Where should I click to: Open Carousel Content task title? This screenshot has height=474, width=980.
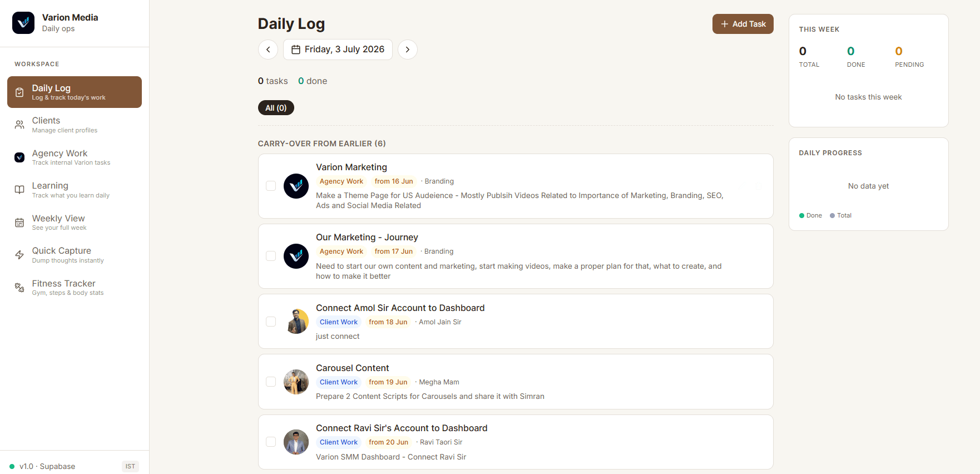tap(353, 368)
